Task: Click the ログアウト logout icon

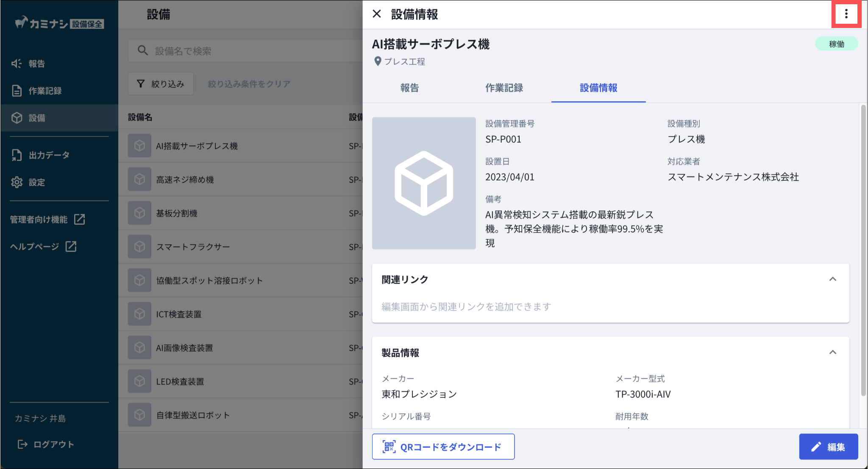Action: (22, 444)
